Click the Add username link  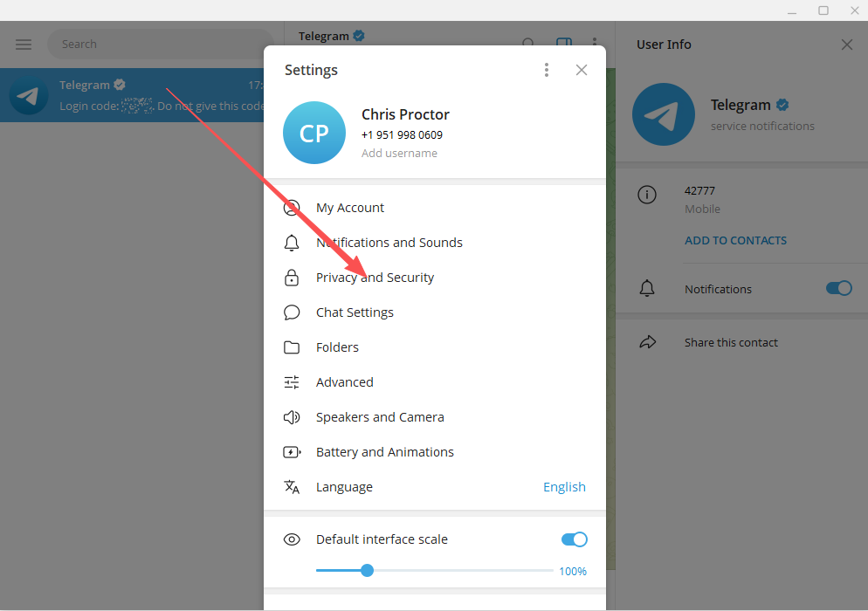click(399, 154)
